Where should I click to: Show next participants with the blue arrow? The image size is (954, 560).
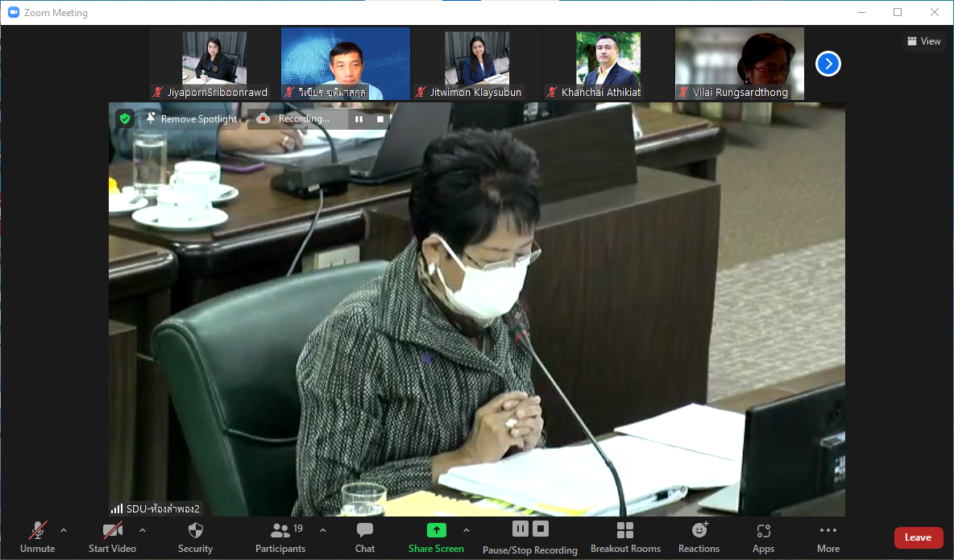click(828, 64)
